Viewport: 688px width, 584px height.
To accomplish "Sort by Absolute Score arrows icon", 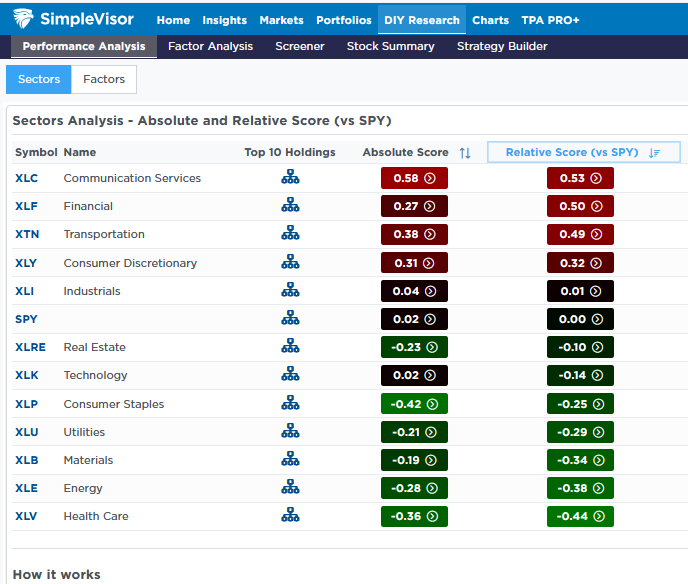I will (x=465, y=152).
